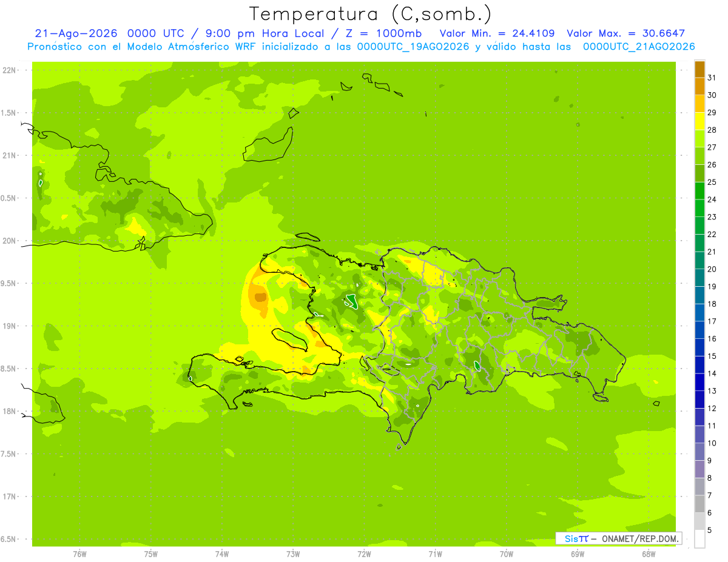Pick the green legend swatch between 24 and 25

click(x=699, y=191)
